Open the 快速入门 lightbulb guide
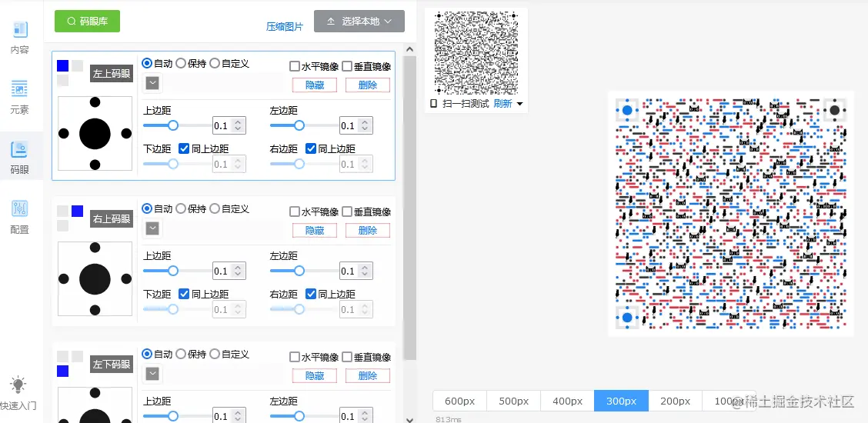 (18, 393)
